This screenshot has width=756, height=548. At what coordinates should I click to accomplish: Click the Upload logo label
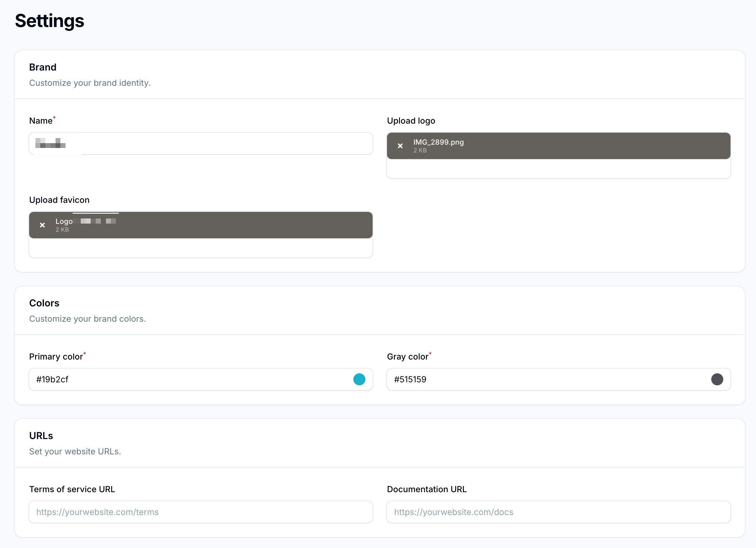click(x=411, y=121)
